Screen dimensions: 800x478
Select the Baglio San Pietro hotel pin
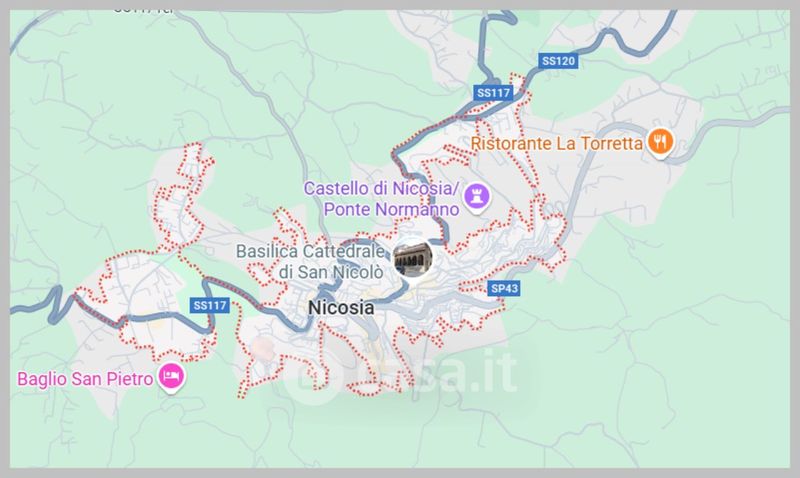pos(171,378)
